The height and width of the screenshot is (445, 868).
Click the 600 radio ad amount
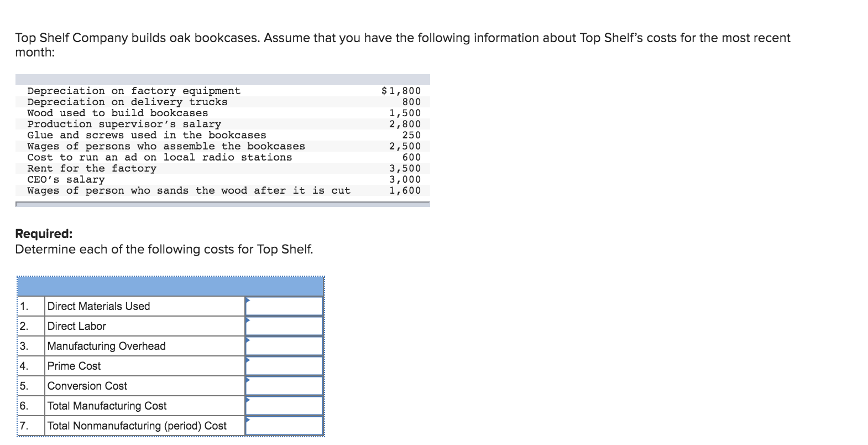(411, 157)
